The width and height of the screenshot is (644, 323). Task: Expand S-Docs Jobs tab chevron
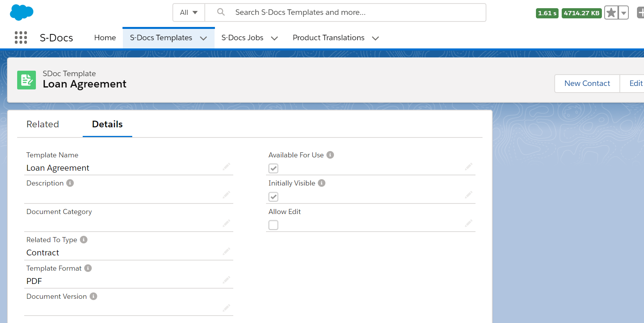pos(274,38)
